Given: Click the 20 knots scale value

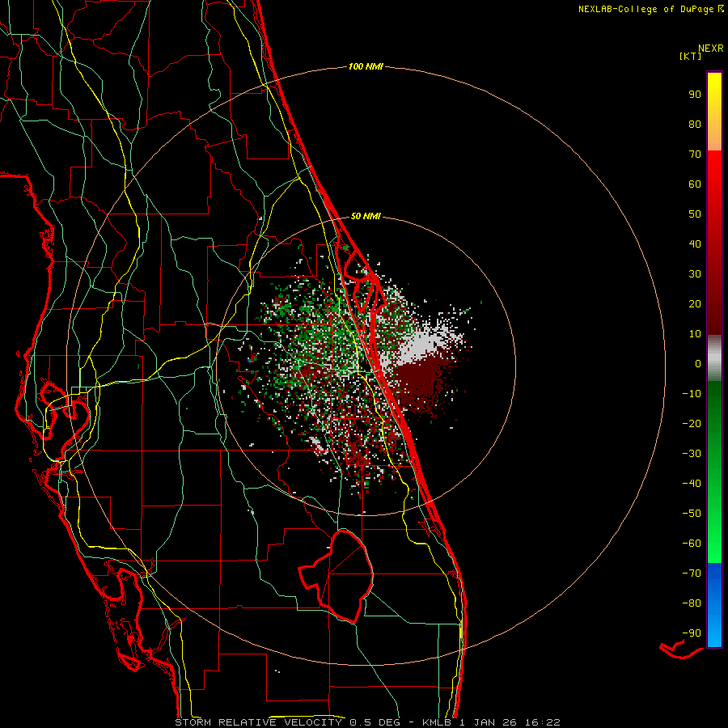Looking at the screenshot, I should [695, 303].
